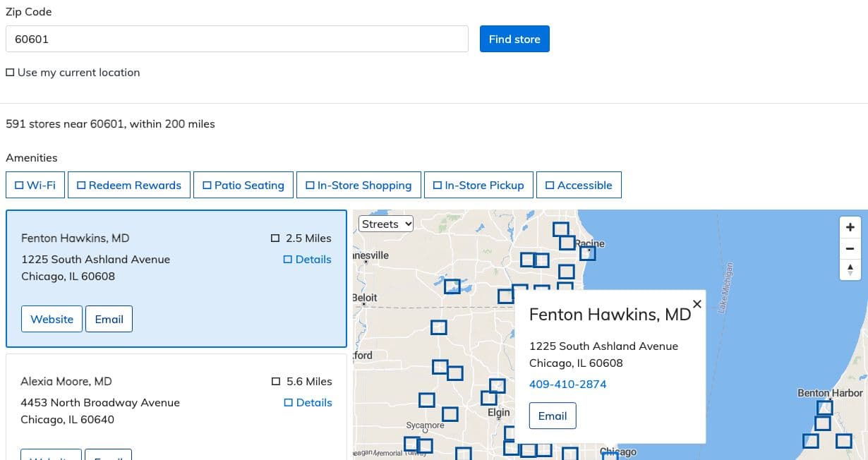
Task: Open Details for Alexia Moore, MD
Action: (x=308, y=402)
